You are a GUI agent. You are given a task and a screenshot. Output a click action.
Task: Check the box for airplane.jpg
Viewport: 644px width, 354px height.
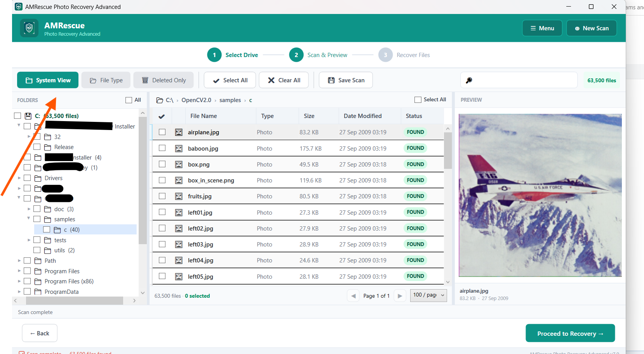click(162, 132)
